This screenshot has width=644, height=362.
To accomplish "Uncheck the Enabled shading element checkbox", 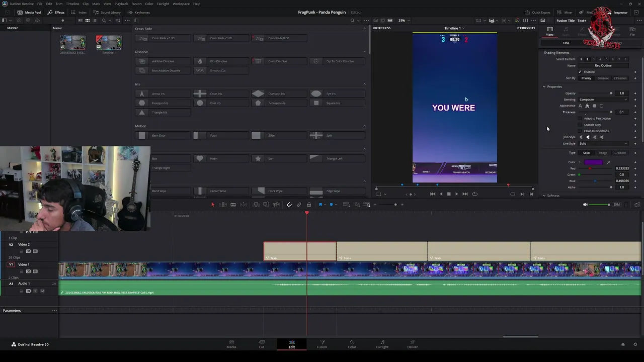I will [580, 72].
